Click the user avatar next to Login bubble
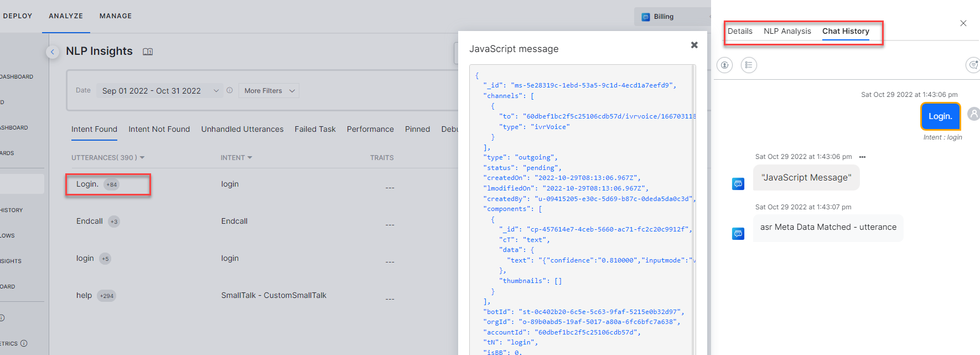Viewport: 980px width, 355px height. (973, 114)
